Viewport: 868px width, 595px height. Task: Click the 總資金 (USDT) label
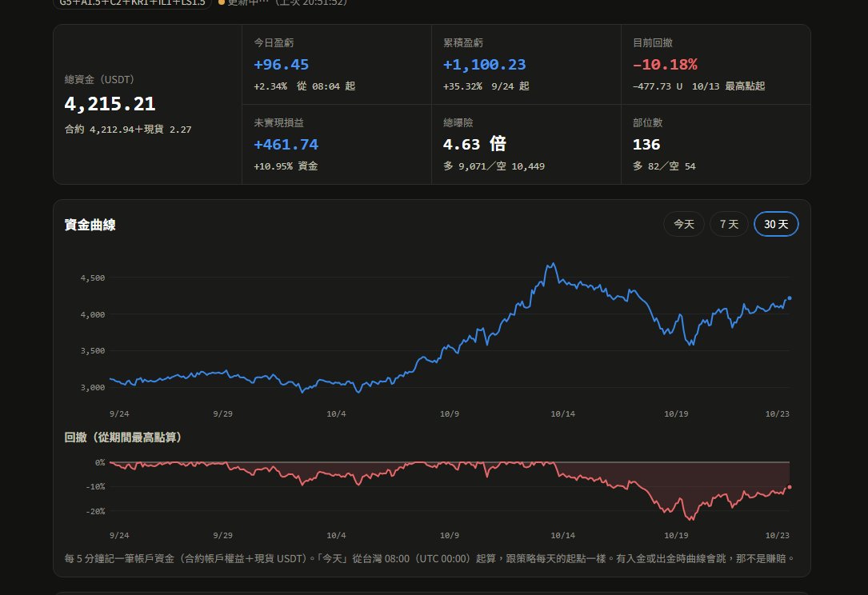click(x=99, y=80)
